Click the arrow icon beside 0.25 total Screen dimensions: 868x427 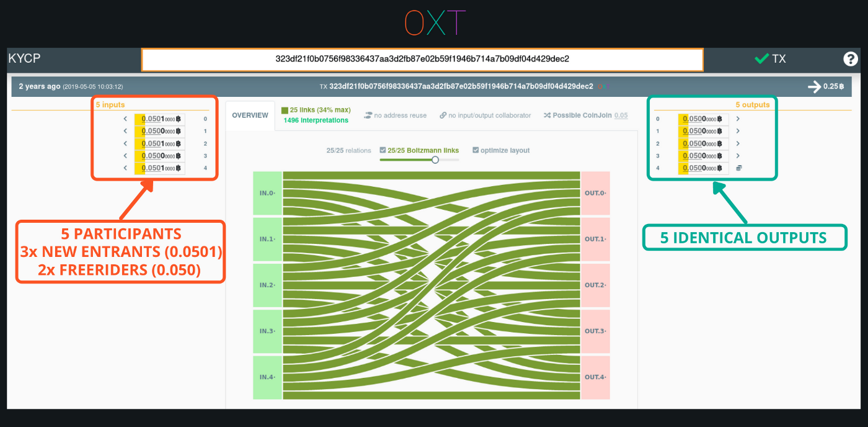coord(814,87)
